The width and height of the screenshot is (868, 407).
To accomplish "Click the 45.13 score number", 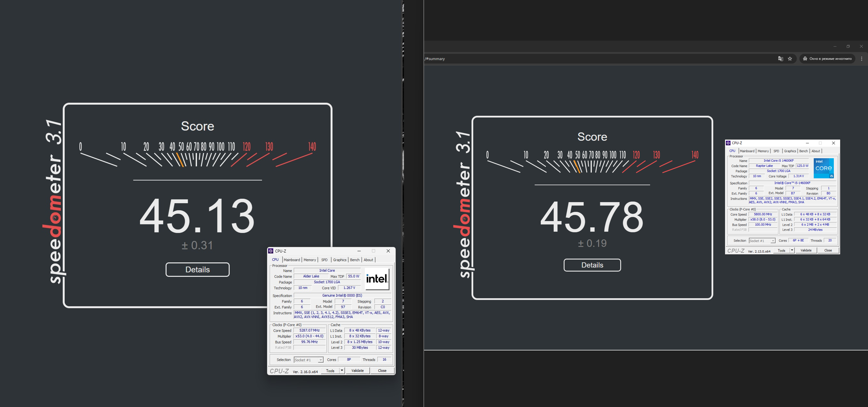I will (x=197, y=215).
